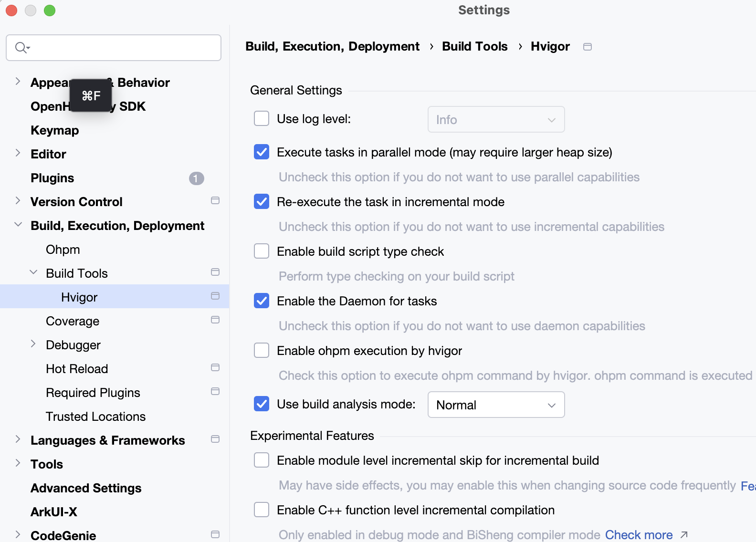The width and height of the screenshot is (756, 542).
Task: Click project-level icon beside Languages & Frameworks
Action: [x=215, y=439]
